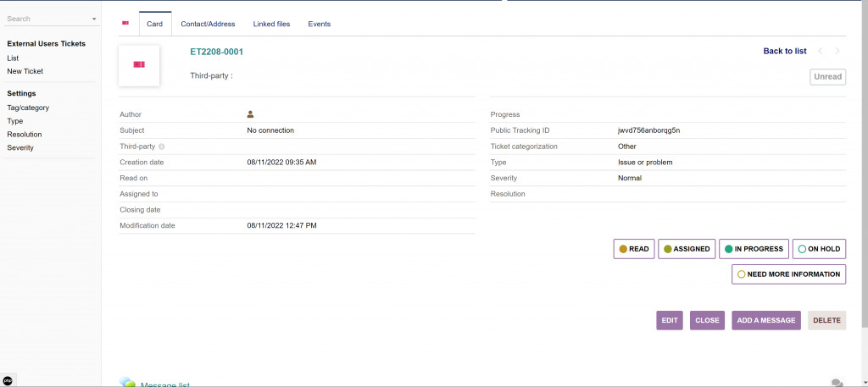868x387 pixels.
Task: Click the Third-party info icon
Action: pos(162,147)
